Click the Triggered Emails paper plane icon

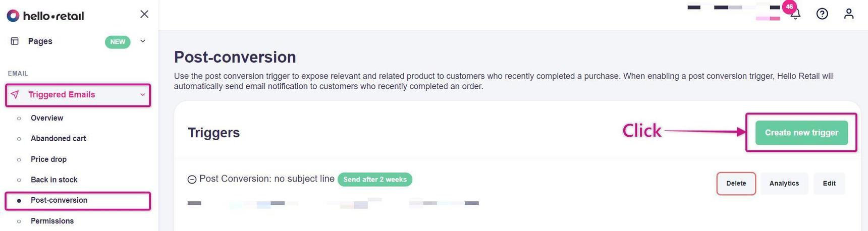pyautogui.click(x=15, y=95)
